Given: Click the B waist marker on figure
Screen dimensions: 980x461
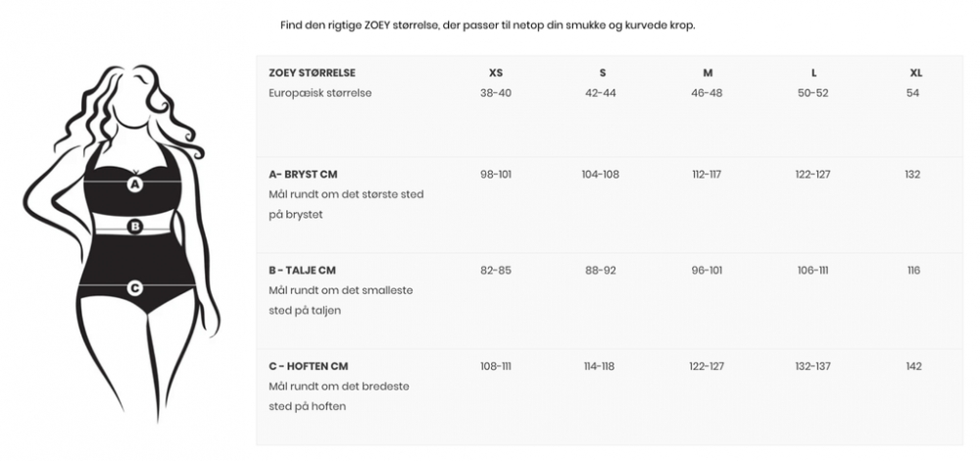Looking at the screenshot, I should 135,227.
